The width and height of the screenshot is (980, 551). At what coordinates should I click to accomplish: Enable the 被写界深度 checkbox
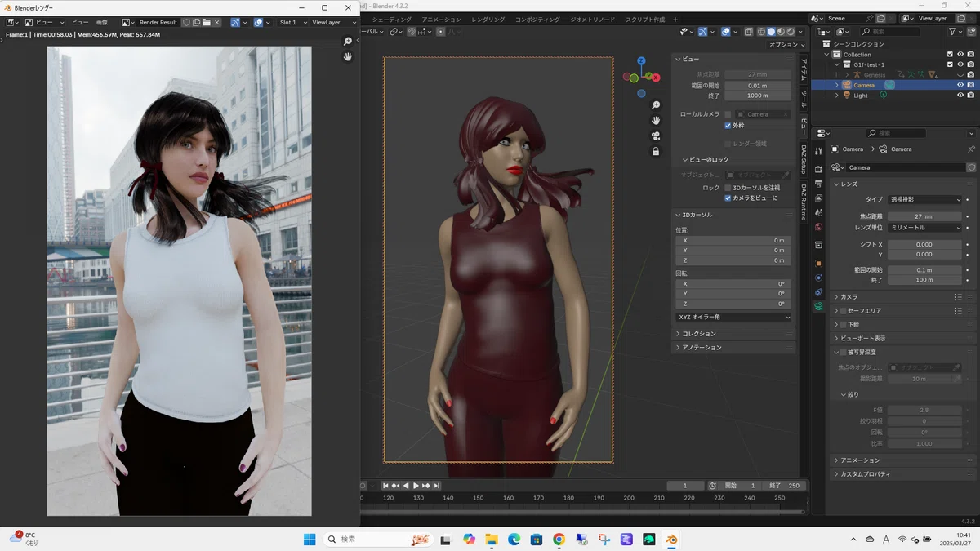click(x=844, y=353)
